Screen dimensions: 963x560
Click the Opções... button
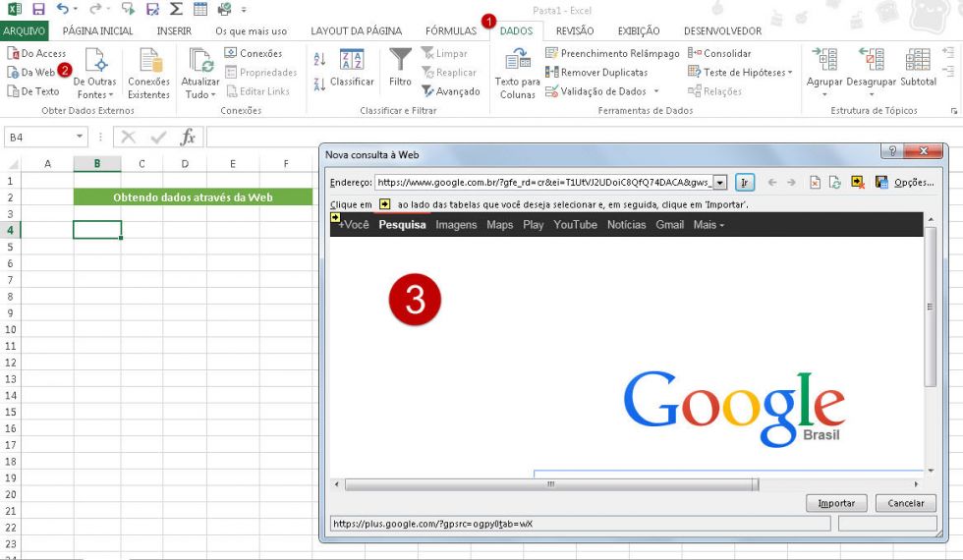[x=914, y=183]
